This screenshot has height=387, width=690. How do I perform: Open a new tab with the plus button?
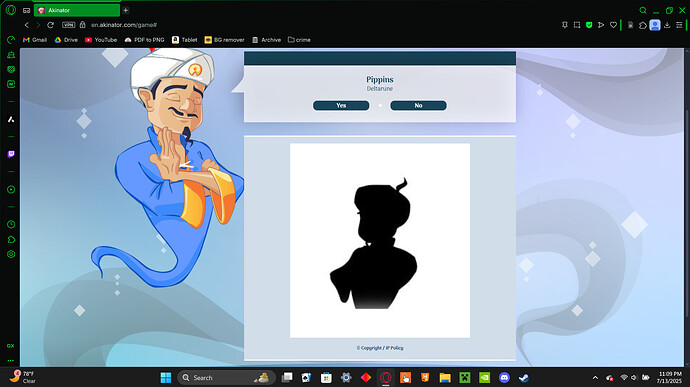point(125,10)
